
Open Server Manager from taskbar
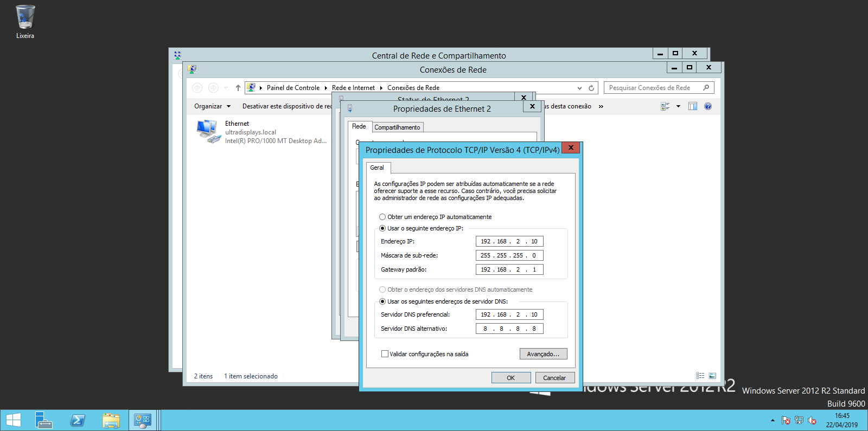(x=43, y=420)
